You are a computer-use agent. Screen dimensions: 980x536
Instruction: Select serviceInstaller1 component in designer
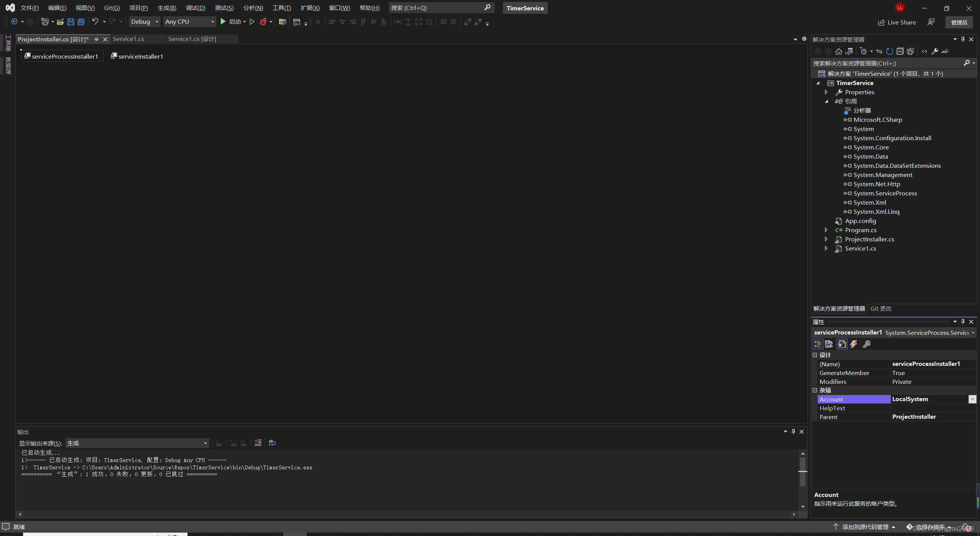tap(137, 56)
